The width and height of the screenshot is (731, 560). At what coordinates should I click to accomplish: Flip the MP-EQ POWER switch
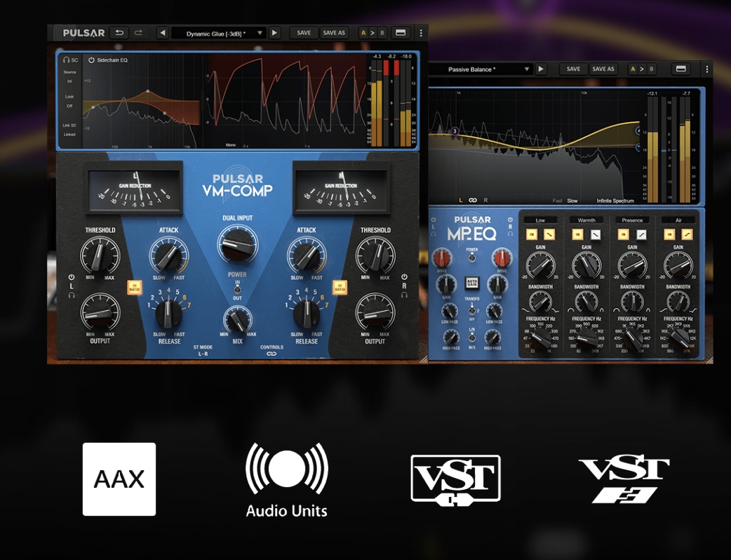[472, 258]
